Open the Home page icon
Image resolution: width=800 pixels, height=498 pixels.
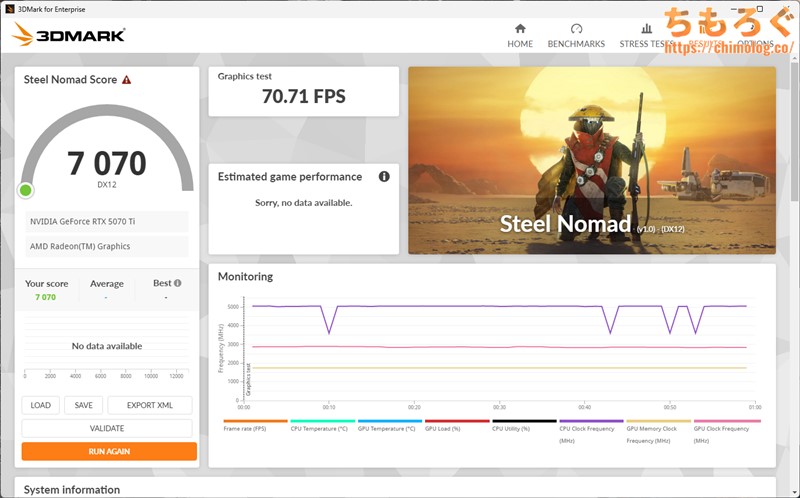tap(519, 29)
